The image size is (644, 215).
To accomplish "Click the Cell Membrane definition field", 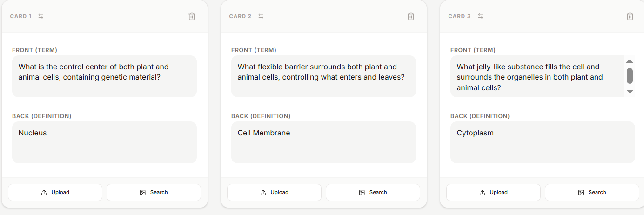I will click(x=323, y=142).
